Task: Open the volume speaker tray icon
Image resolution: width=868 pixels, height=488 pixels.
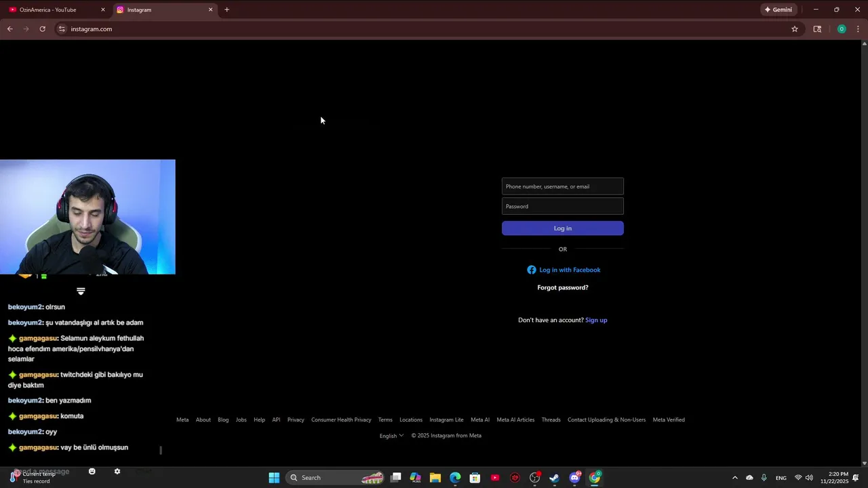Action: click(x=809, y=478)
